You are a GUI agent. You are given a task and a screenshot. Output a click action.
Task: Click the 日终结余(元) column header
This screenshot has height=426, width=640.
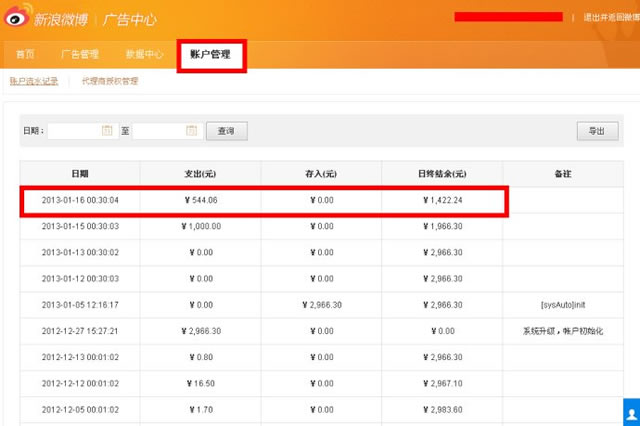(441, 174)
